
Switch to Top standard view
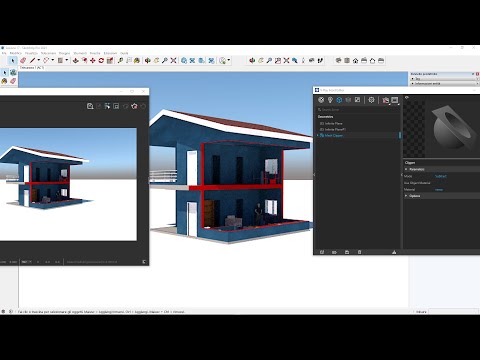tap(347, 60)
